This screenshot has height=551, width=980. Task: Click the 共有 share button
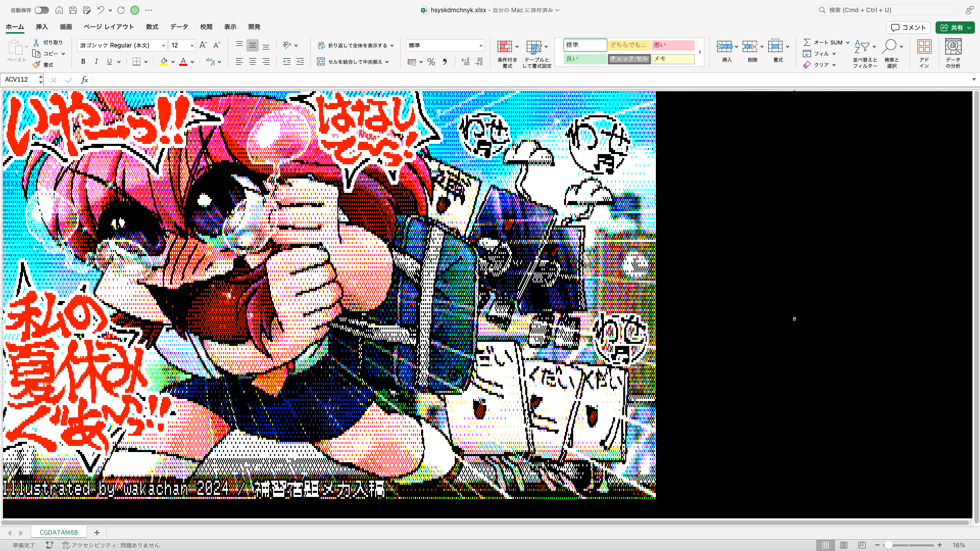coord(955,28)
